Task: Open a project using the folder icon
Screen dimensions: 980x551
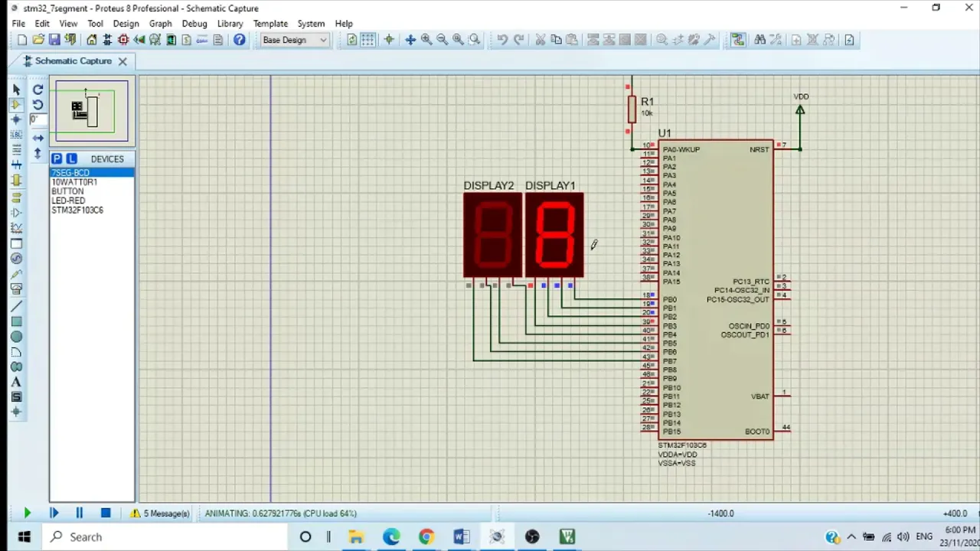Action: pyautogui.click(x=38, y=40)
